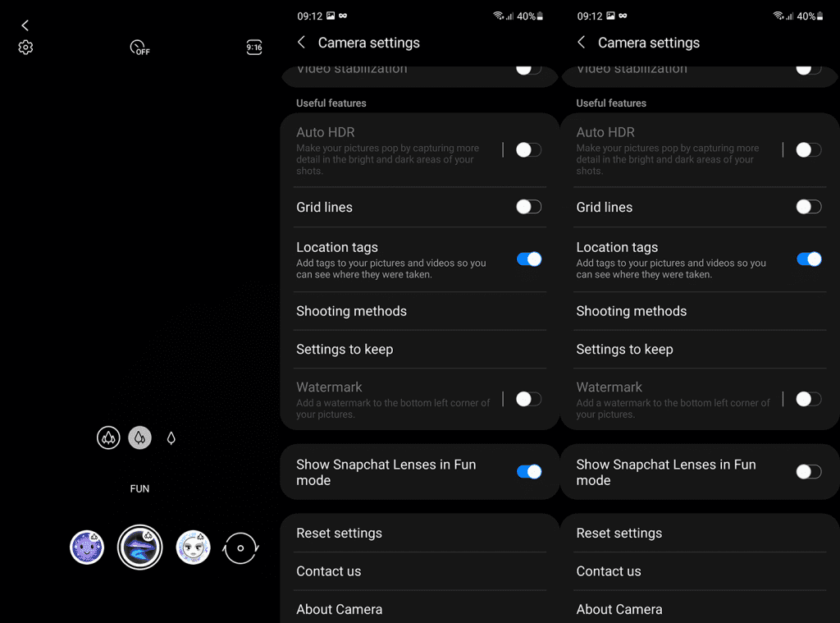Open Contact us in middle settings screen
The width and height of the screenshot is (840, 623).
click(420, 571)
